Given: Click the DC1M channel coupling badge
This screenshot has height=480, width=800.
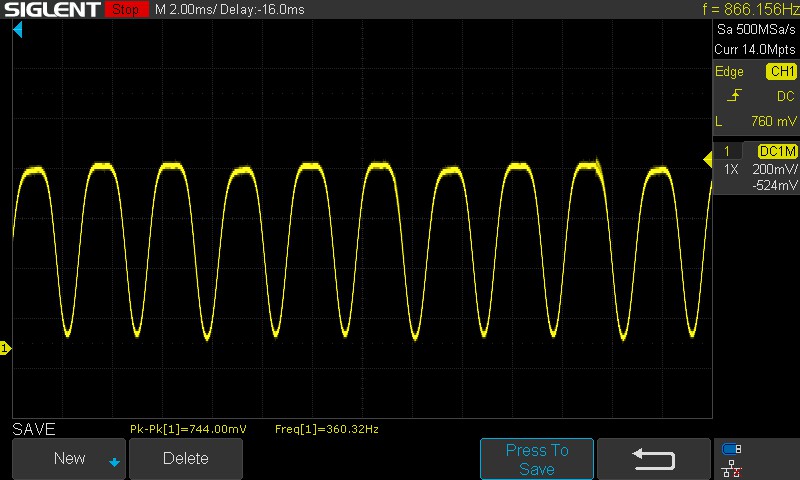Looking at the screenshot, I should [x=778, y=151].
